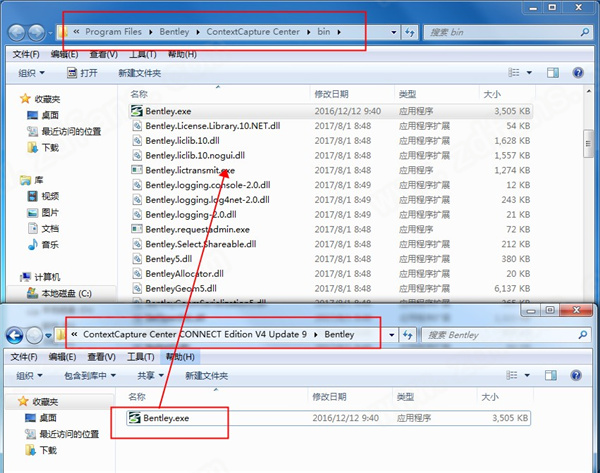
Task: Select Bentley.exe icon in lower window
Action: point(134,418)
